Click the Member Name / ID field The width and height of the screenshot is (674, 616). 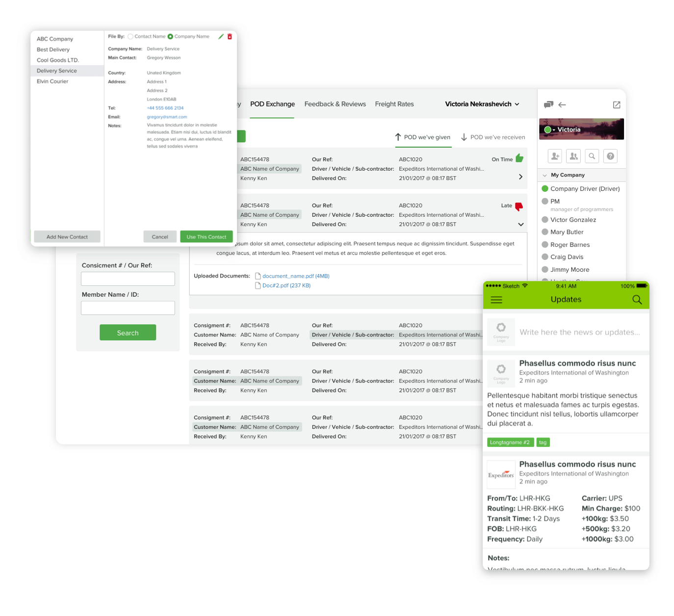[x=128, y=308]
